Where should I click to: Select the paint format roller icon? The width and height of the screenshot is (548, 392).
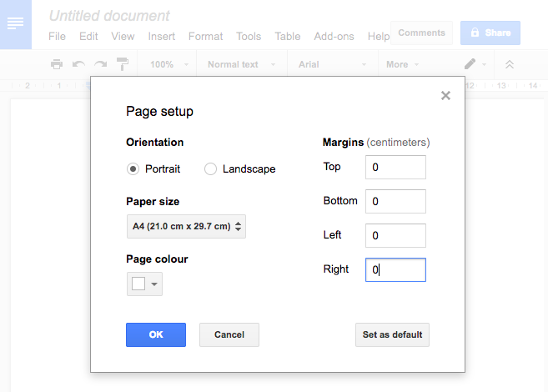tap(123, 64)
